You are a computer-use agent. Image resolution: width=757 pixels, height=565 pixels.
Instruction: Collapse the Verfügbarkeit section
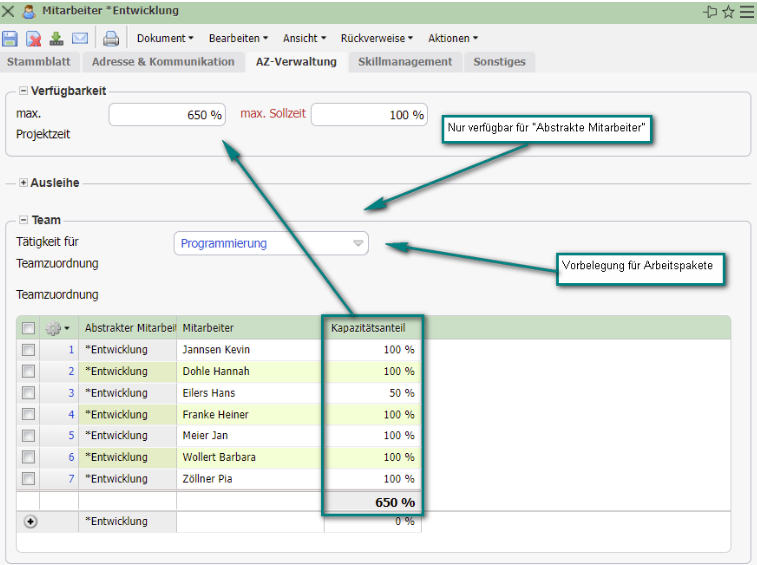click(24, 91)
